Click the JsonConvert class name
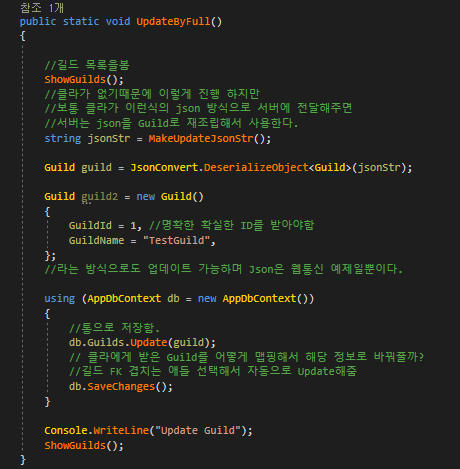Screen dimensions: 460x469 164,167
